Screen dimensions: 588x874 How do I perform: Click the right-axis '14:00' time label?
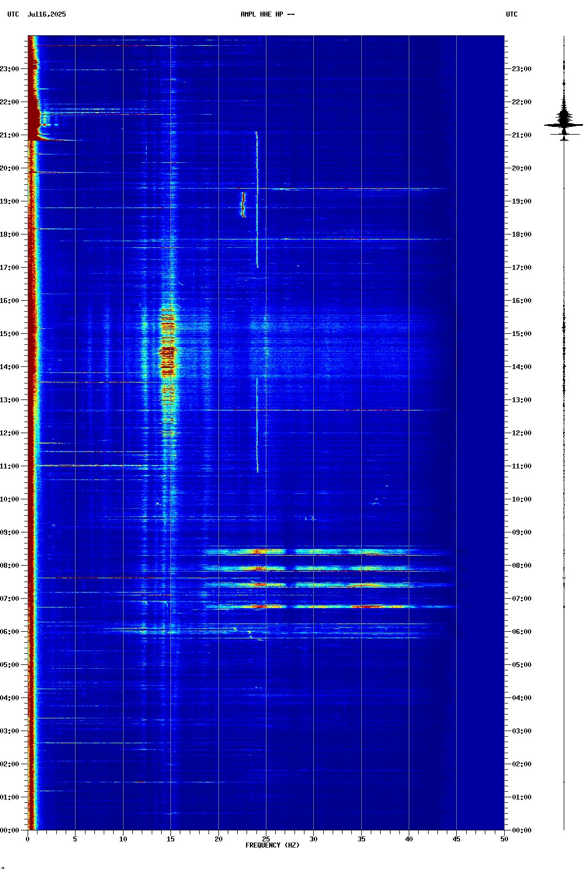pos(522,367)
